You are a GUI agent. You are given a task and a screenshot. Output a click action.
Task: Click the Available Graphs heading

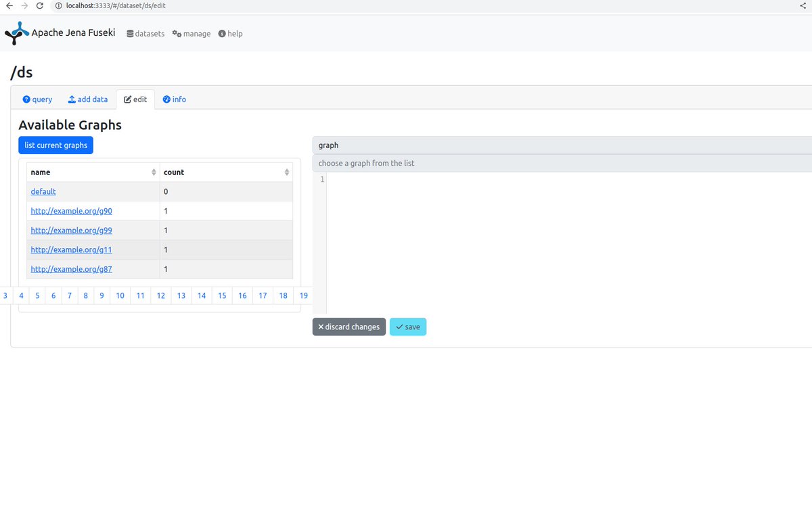click(70, 125)
